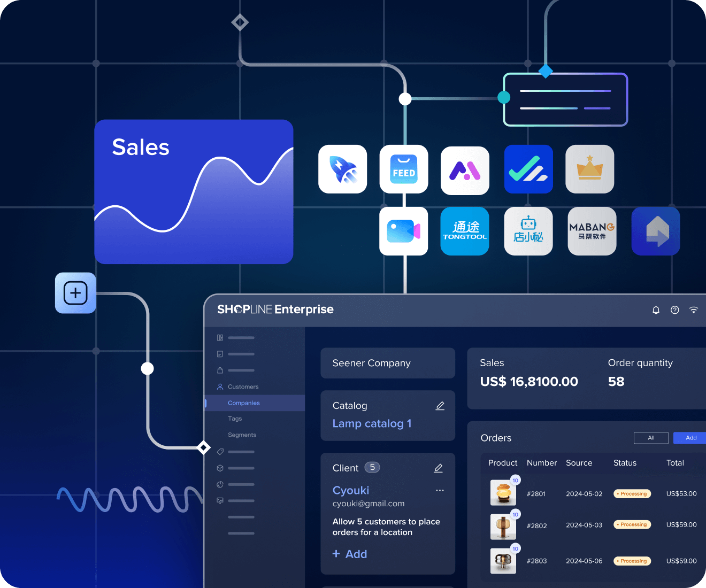
Task: Click the Status column header
Action: (x=625, y=463)
